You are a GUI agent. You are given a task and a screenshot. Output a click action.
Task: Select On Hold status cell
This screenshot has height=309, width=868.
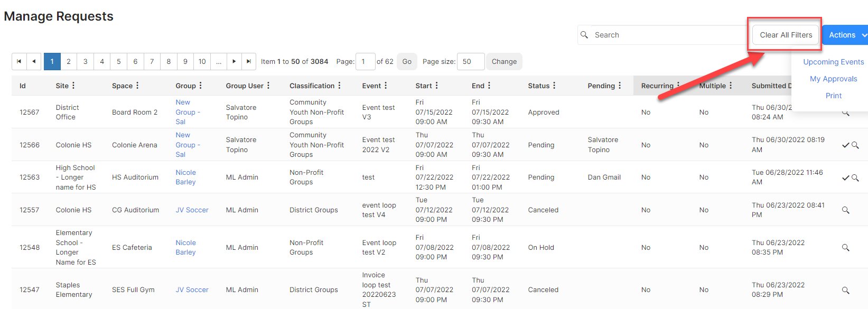(x=541, y=248)
